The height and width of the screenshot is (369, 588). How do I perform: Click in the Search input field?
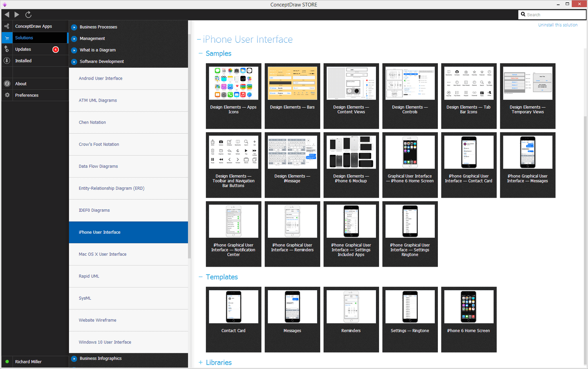click(552, 15)
